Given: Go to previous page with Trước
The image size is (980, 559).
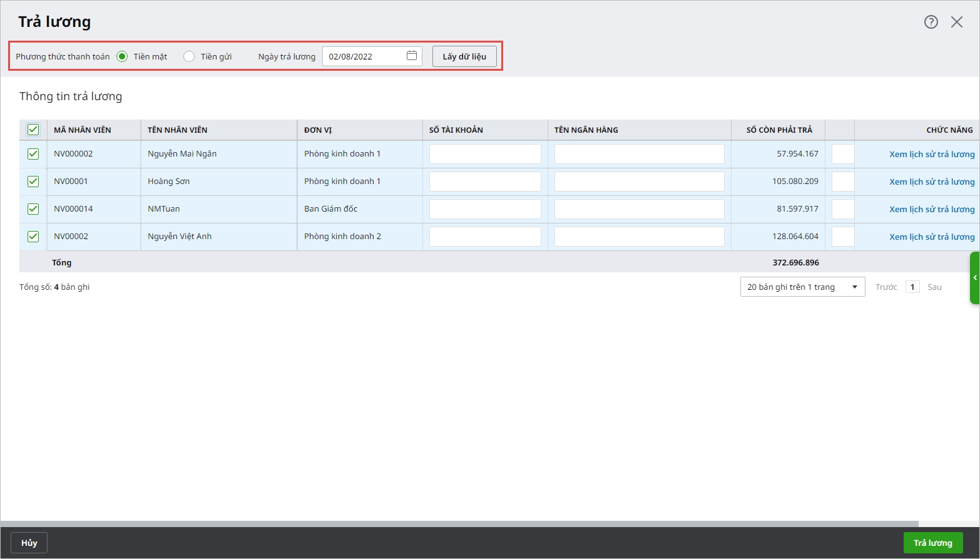Looking at the screenshot, I should coord(886,287).
